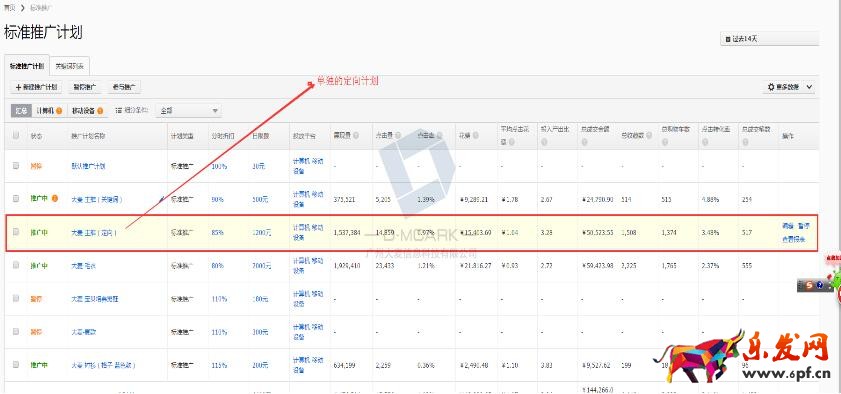841x394 pixels.
Task: Expand the 更多数据 dropdown
Action: [788, 87]
